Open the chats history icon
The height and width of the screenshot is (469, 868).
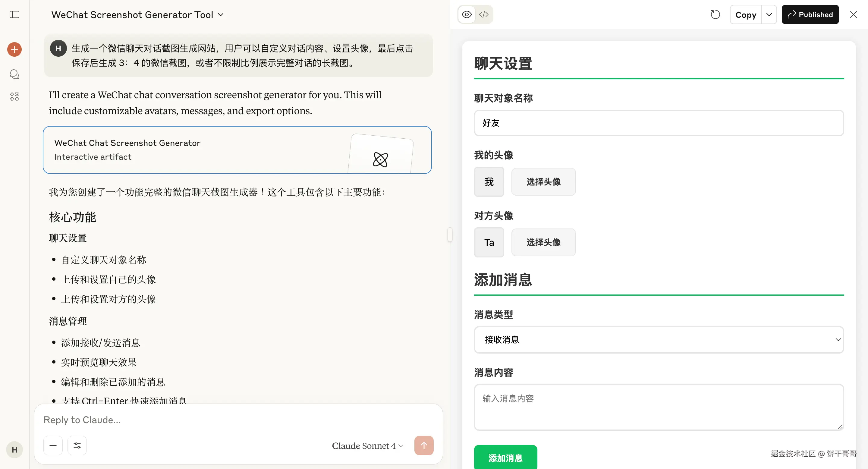click(14, 74)
